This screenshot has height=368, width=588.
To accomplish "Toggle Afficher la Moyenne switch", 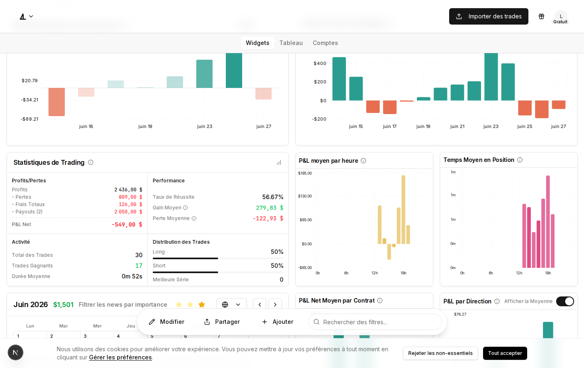I will tap(565, 301).
